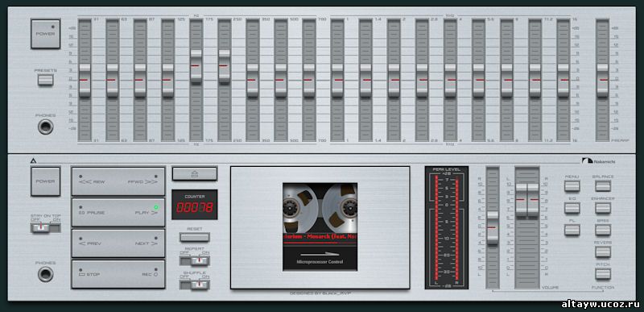Image resolution: width=644 pixels, height=312 pixels.
Task: Click the ENHANCER function button
Action: tap(603, 208)
